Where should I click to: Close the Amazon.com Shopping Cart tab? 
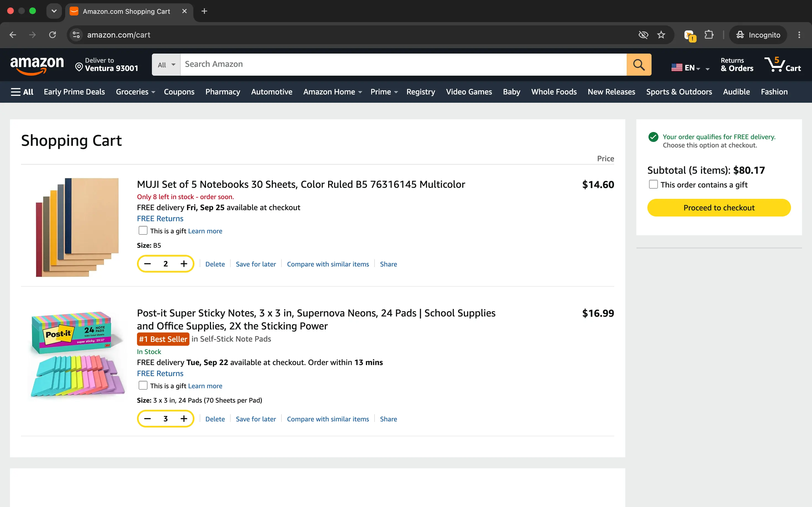(x=184, y=11)
